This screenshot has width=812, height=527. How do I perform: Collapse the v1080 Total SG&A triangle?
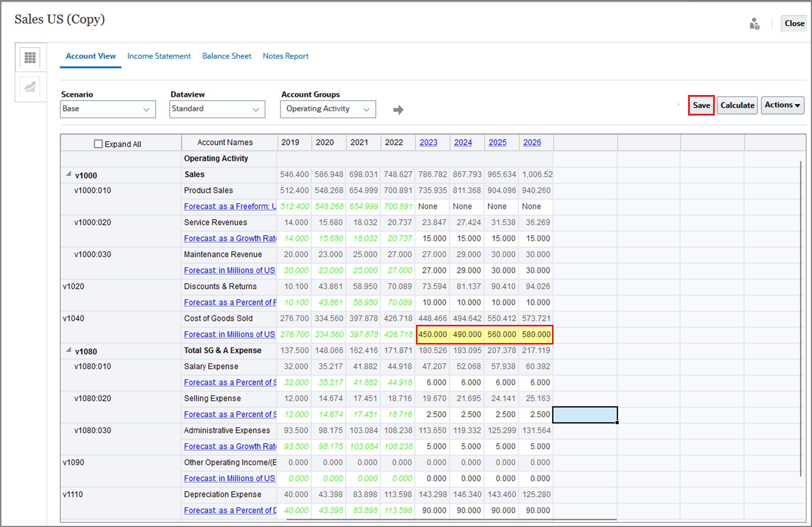click(x=69, y=350)
